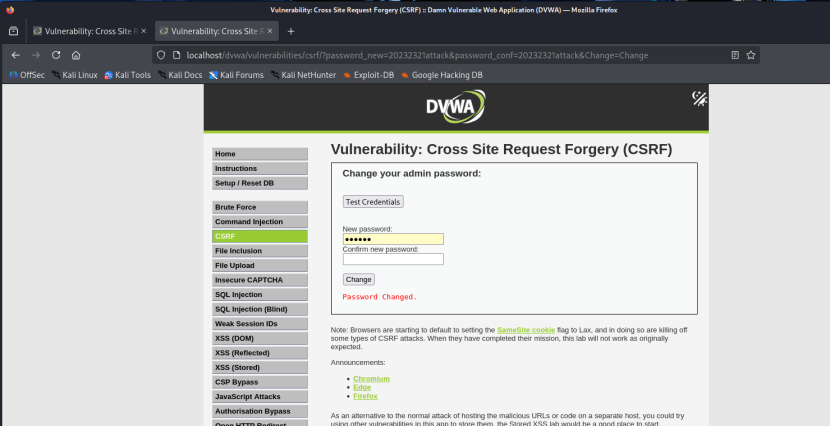The height and width of the screenshot is (427, 830).
Task: Close the first CSRF tab
Action: point(143,31)
